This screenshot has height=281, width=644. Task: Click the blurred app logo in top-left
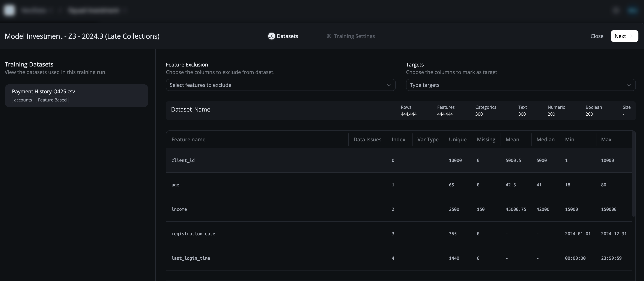[9, 10]
